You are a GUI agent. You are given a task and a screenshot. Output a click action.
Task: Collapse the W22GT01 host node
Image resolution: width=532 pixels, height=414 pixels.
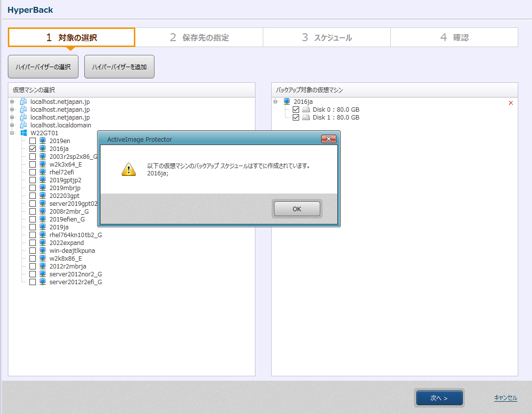tap(12, 133)
